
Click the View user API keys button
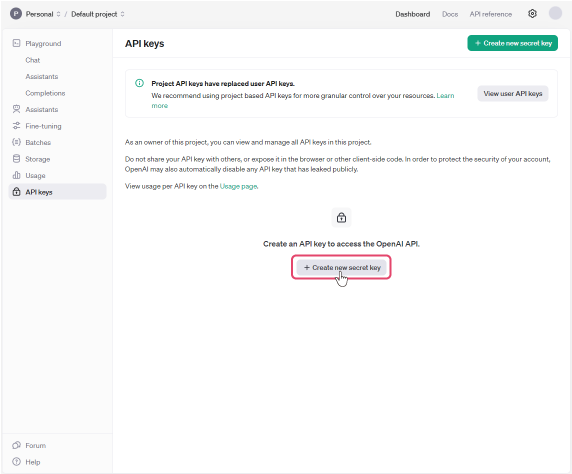click(513, 94)
